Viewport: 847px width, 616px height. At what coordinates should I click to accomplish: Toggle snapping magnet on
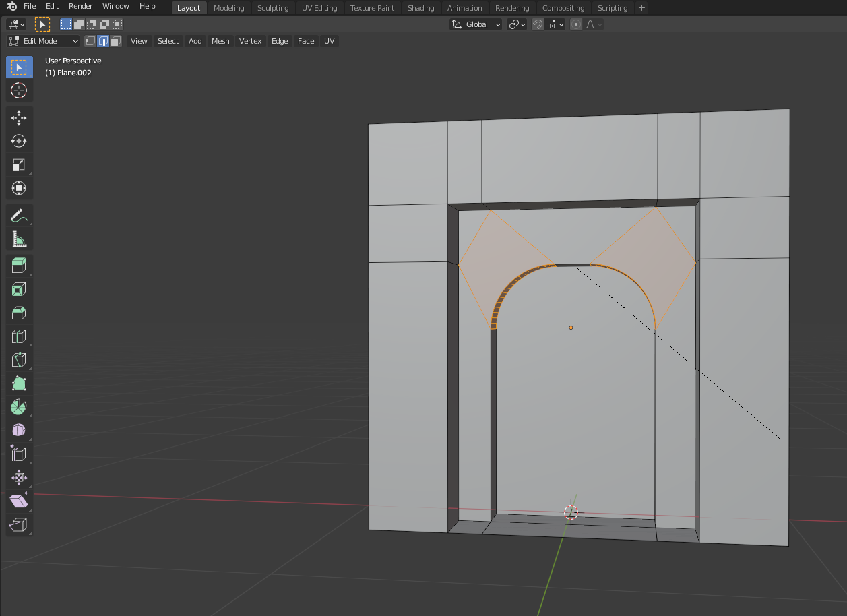point(538,24)
